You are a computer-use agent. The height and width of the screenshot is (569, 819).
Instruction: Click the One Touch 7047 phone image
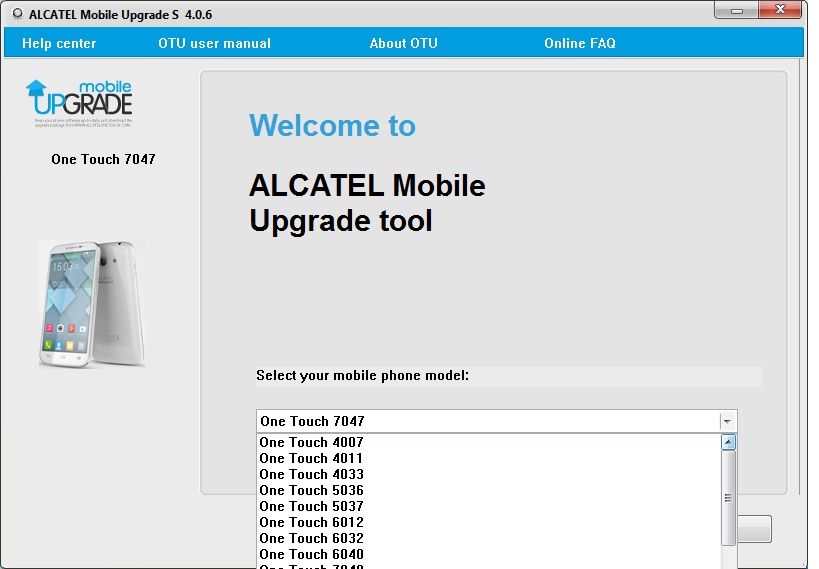(x=92, y=303)
